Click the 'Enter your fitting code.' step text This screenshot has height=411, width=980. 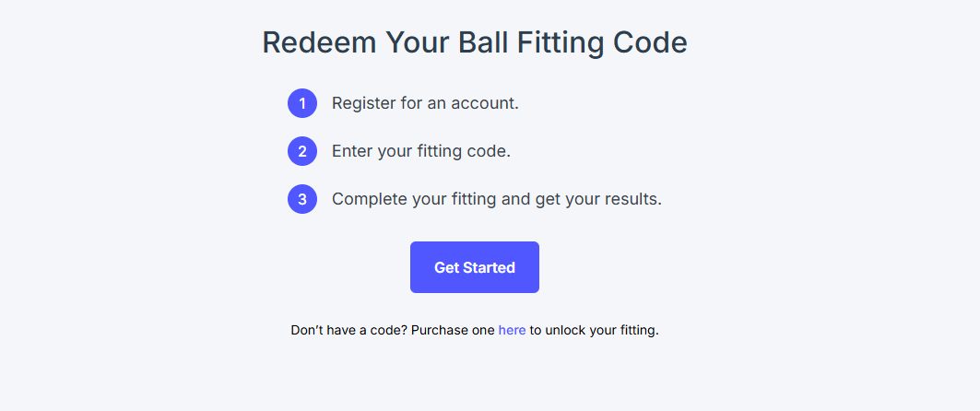pyautogui.click(x=421, y=151)
